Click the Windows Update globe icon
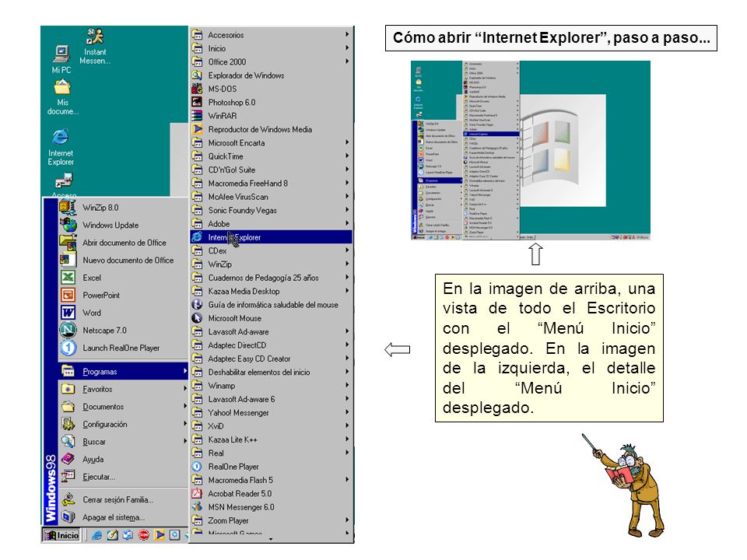Viewport: 747px width, 560px height. [68, 225]
